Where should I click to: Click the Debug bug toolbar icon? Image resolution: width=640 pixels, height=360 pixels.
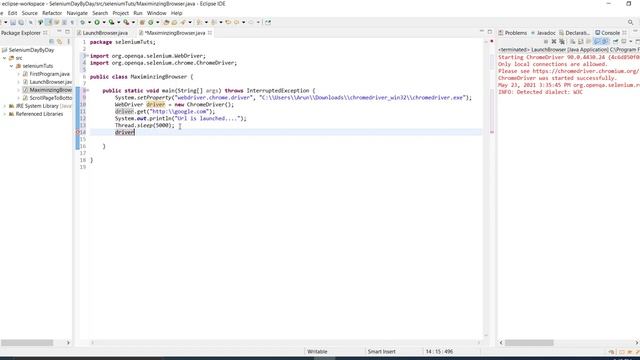point(82,22)
